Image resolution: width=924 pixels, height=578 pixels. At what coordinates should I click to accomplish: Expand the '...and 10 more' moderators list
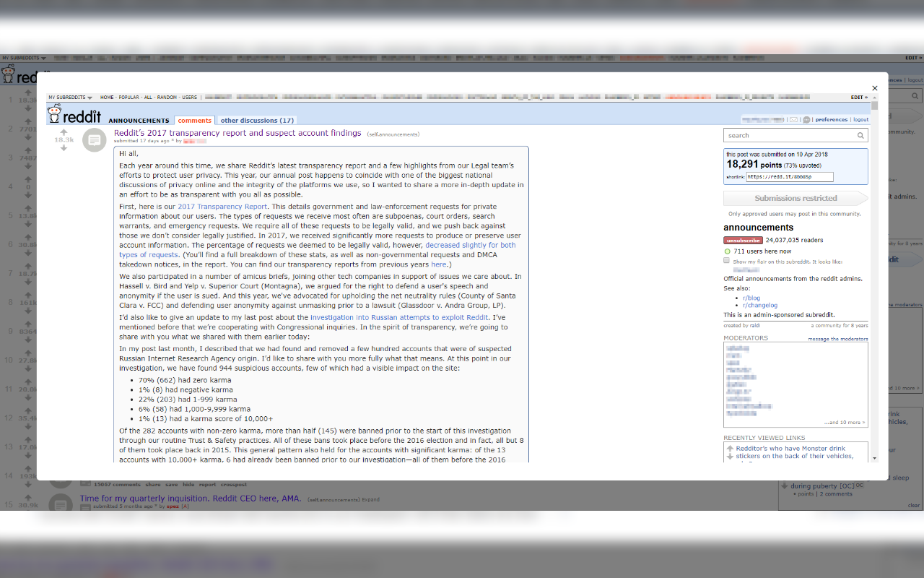click(x=845, y=423)
